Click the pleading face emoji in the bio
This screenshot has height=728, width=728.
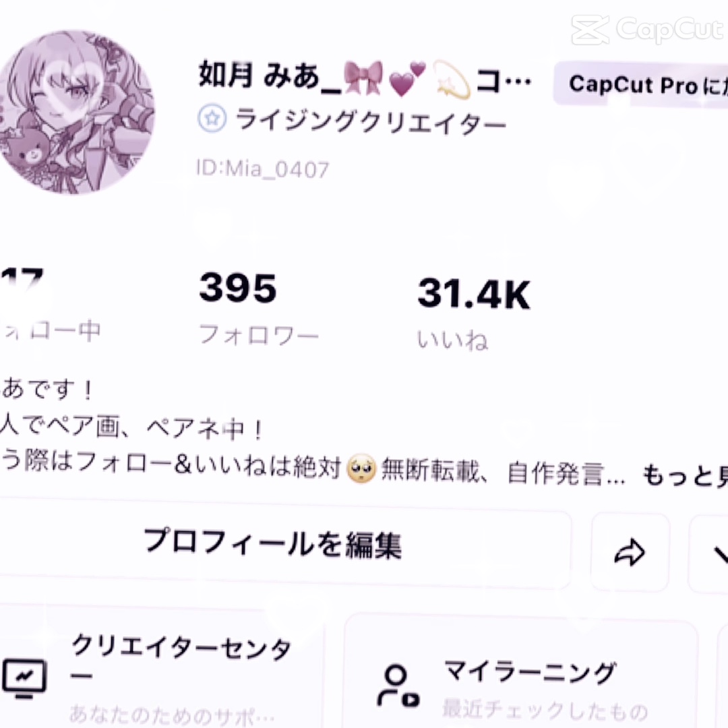[x=361, y=468]
